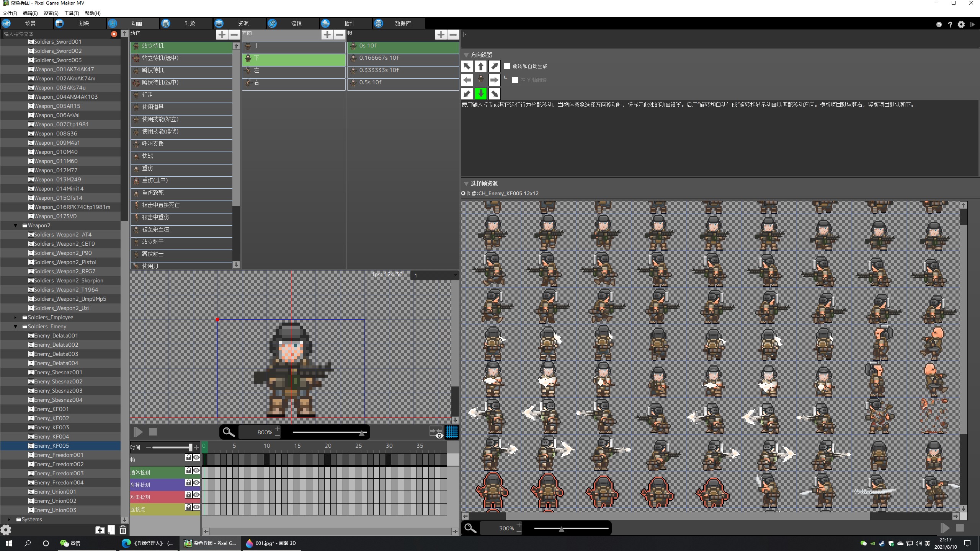
Task: Select Enemy_KF004 in the tree
Action: pos(60,437)
